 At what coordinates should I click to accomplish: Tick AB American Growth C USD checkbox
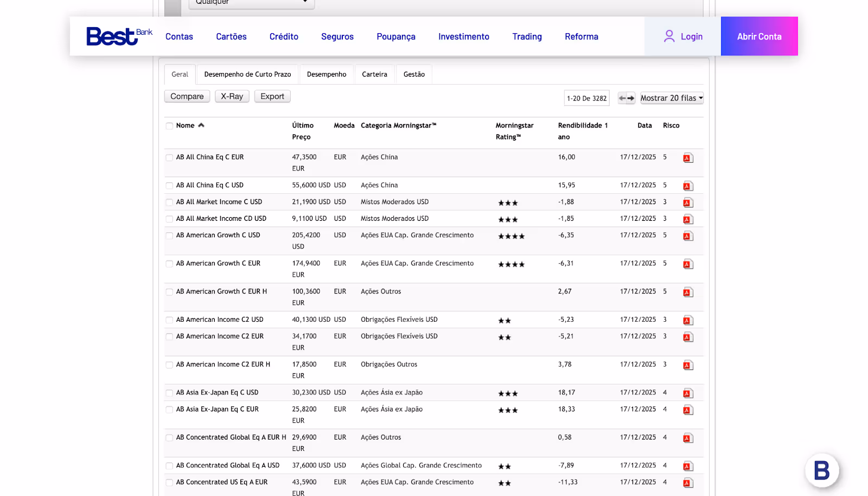coord(169,236)
